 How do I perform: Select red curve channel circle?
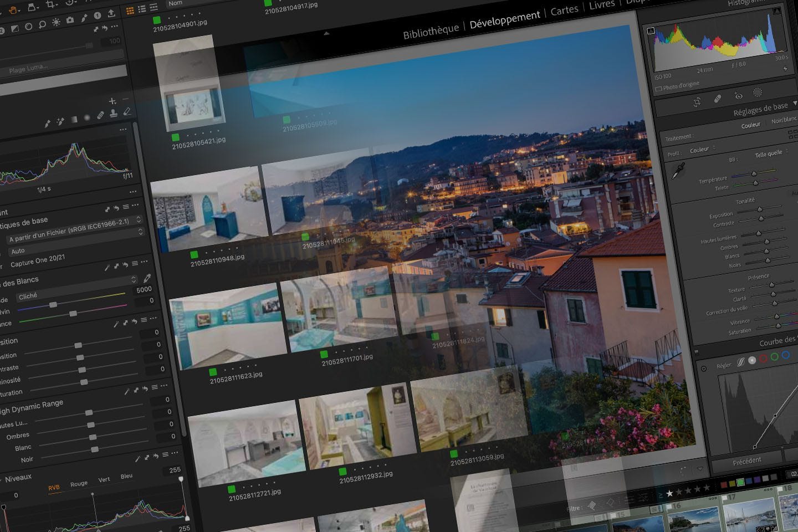pos(763,359)
